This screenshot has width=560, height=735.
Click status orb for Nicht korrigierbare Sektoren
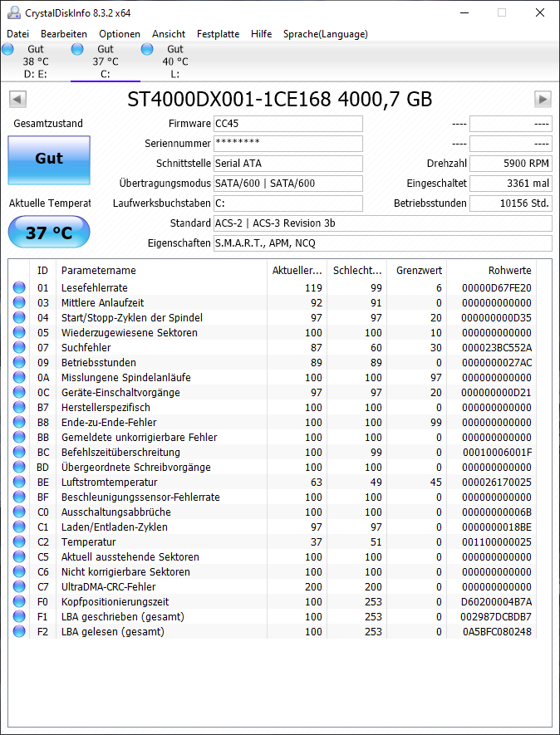pos(19,572)
